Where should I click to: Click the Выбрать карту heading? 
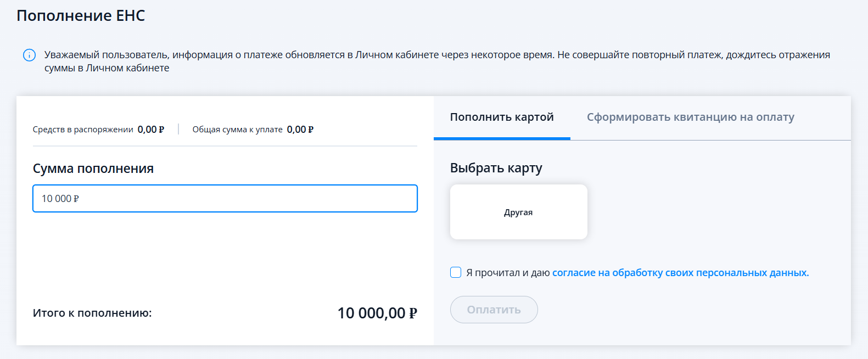[496, 168]
